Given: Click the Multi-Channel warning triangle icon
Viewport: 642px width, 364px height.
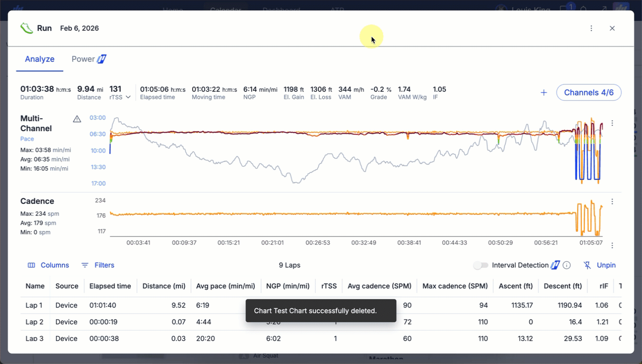Looking at the screenshot, I should (77, 119).
